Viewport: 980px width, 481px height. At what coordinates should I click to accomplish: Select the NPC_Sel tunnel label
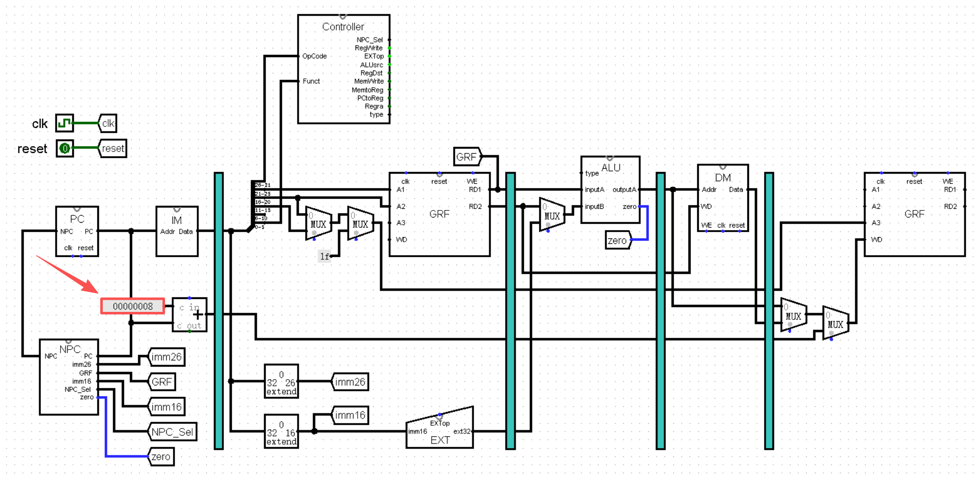[172, 432]
